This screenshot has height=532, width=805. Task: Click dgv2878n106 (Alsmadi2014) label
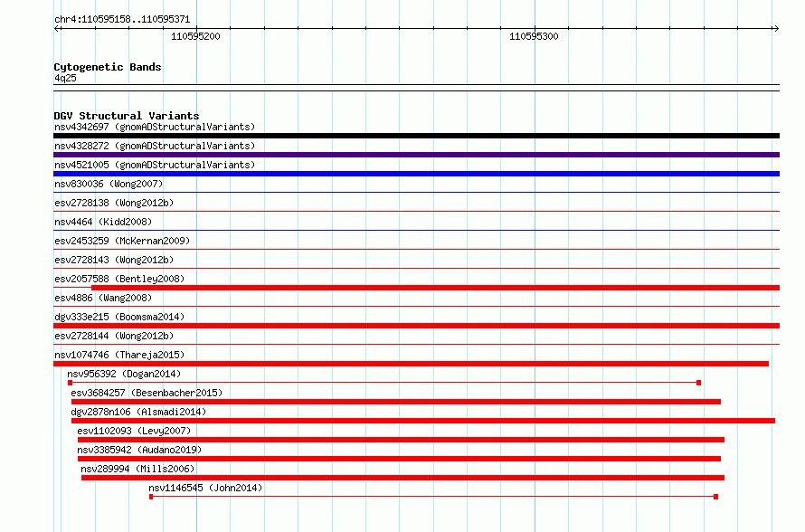click(x=138, y=412)
